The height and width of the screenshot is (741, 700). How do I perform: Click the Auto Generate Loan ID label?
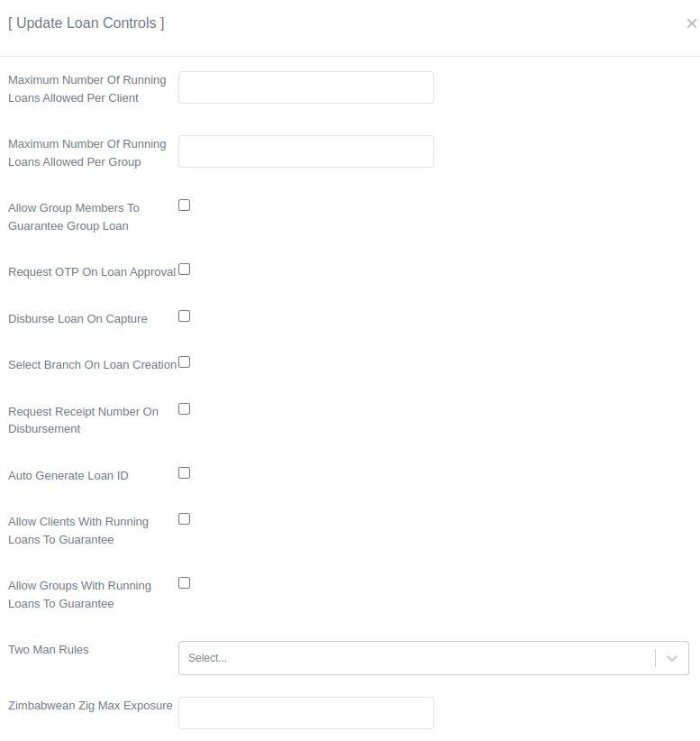[68, 476]
